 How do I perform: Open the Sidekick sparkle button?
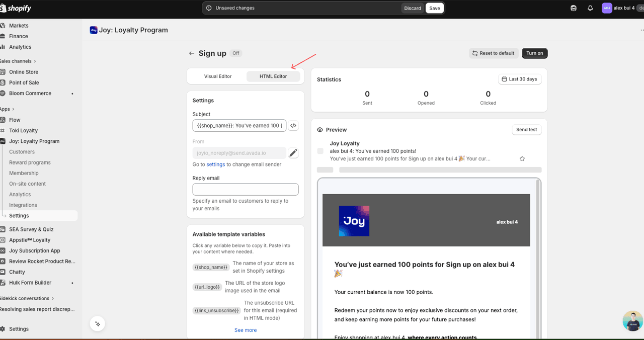pos(98,324)
